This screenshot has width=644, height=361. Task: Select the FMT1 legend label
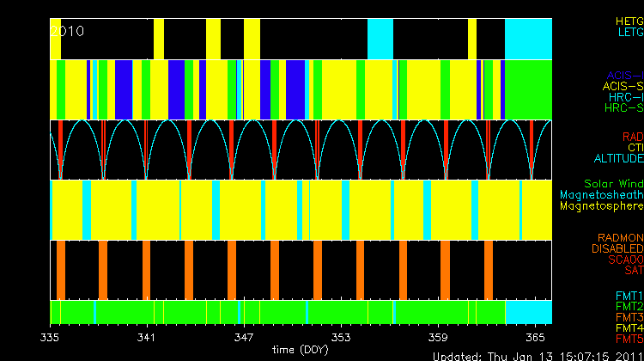tap(629, 296)
